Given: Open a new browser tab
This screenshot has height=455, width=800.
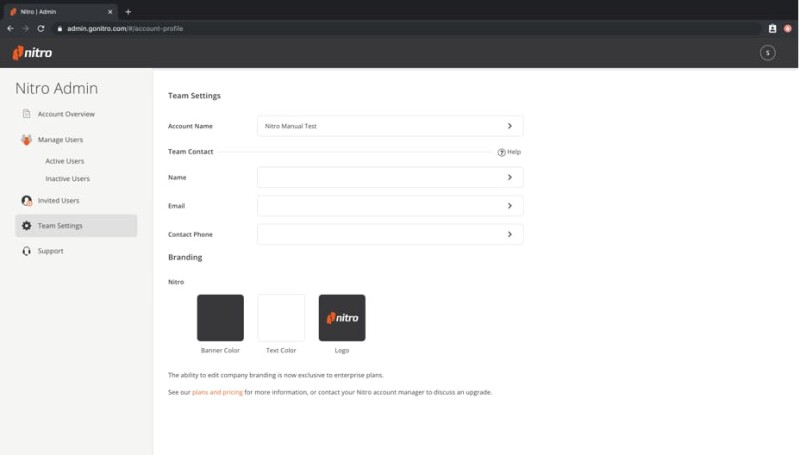Looking at the screenshot, I should click(x=128, y=11).
